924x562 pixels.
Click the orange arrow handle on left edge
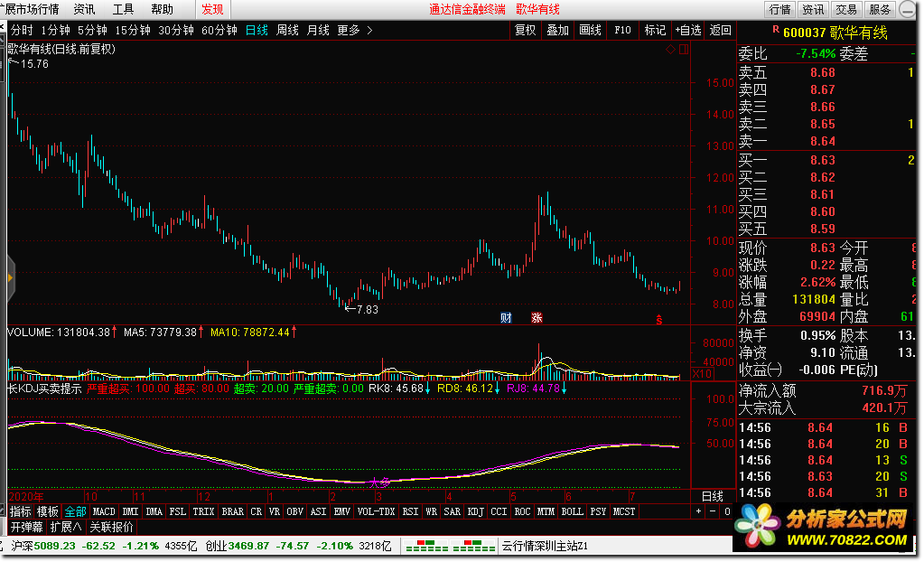(10, 277)
